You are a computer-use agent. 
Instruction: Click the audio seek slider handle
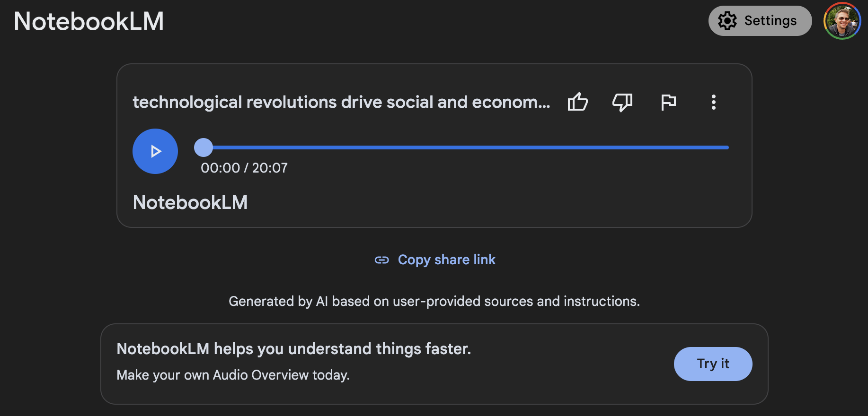204,147
